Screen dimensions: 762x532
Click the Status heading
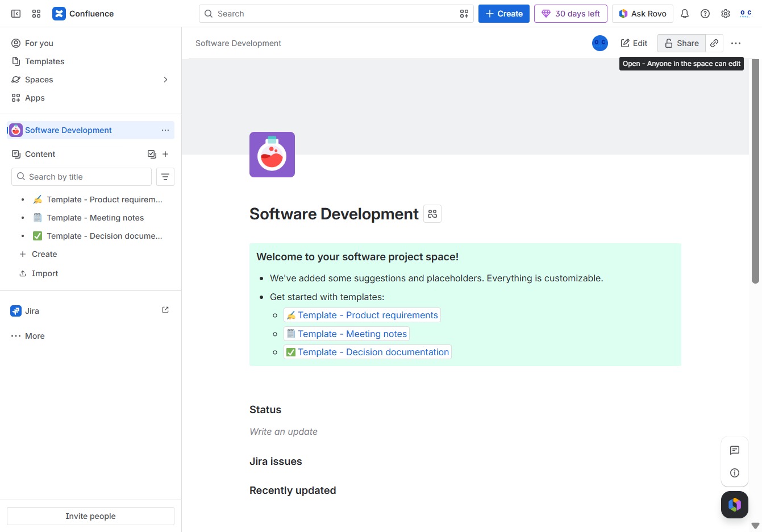(265, 410)
